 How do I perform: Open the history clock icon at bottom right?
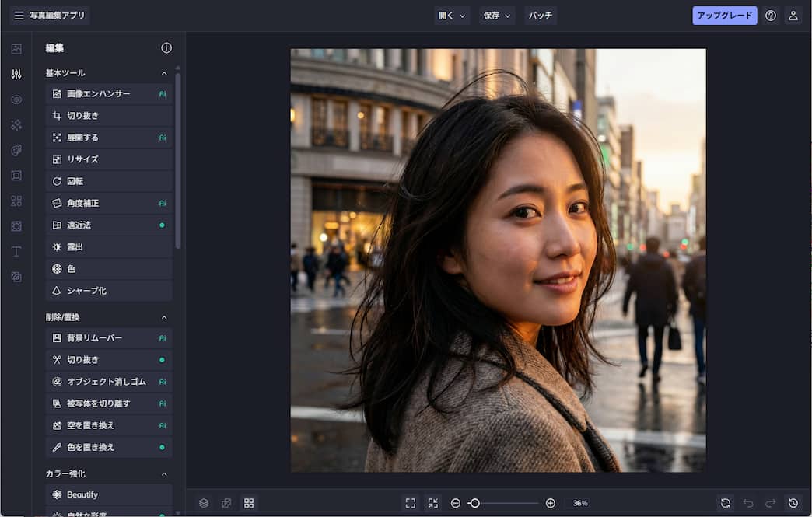click(x=793, y=503)
